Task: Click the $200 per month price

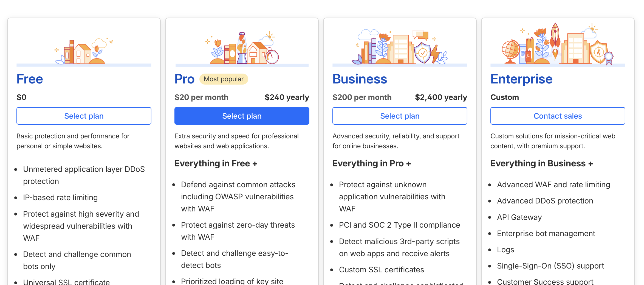Action: (x=362, y=97)
